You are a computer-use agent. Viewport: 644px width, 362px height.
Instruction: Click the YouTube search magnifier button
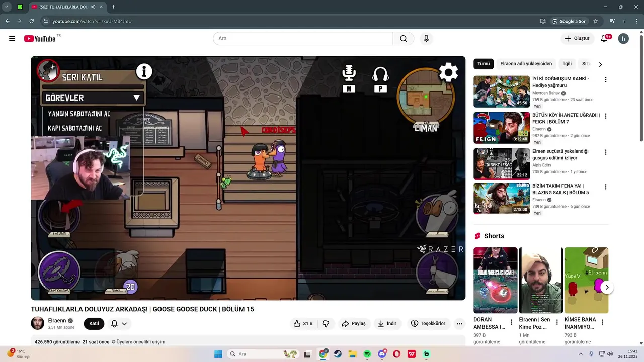(x=404, y=39)
